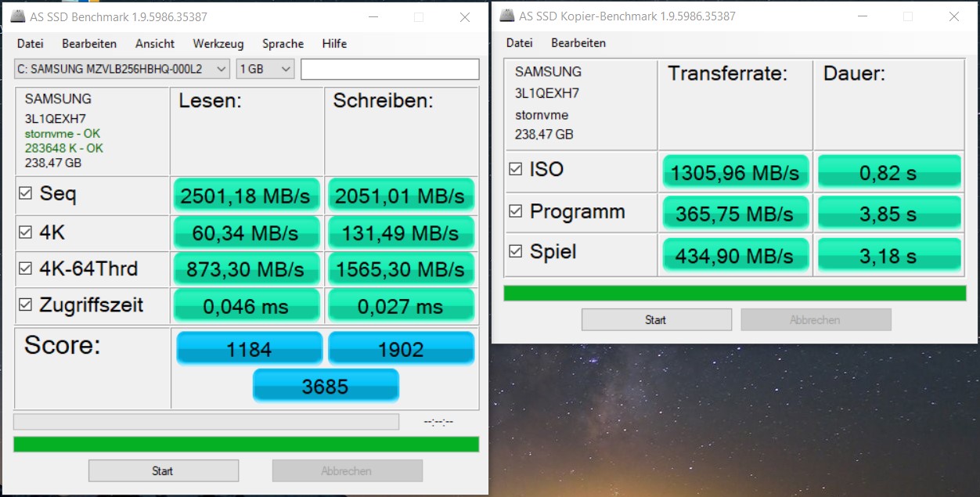This screenshot has width=980, height=497.
Task: Click Start in AS SSD Benchmark window
Action: click(x=163, y=470)
